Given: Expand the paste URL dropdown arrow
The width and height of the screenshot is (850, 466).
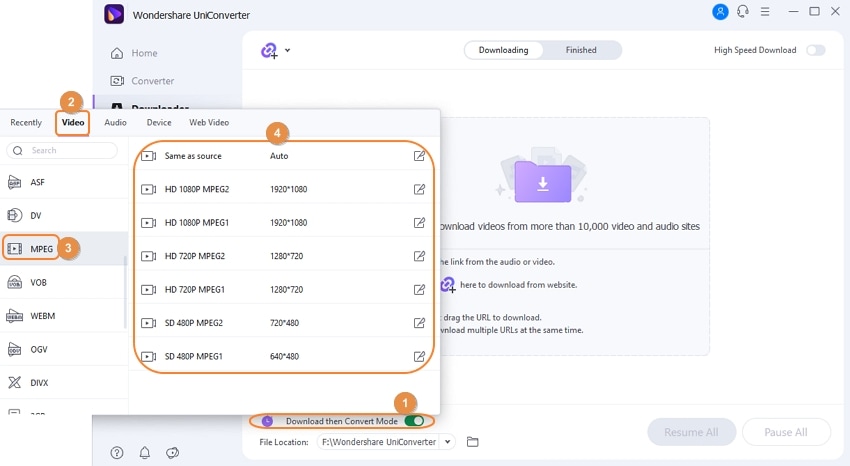Looking at the screenshot, I should [x=287, y=50].
